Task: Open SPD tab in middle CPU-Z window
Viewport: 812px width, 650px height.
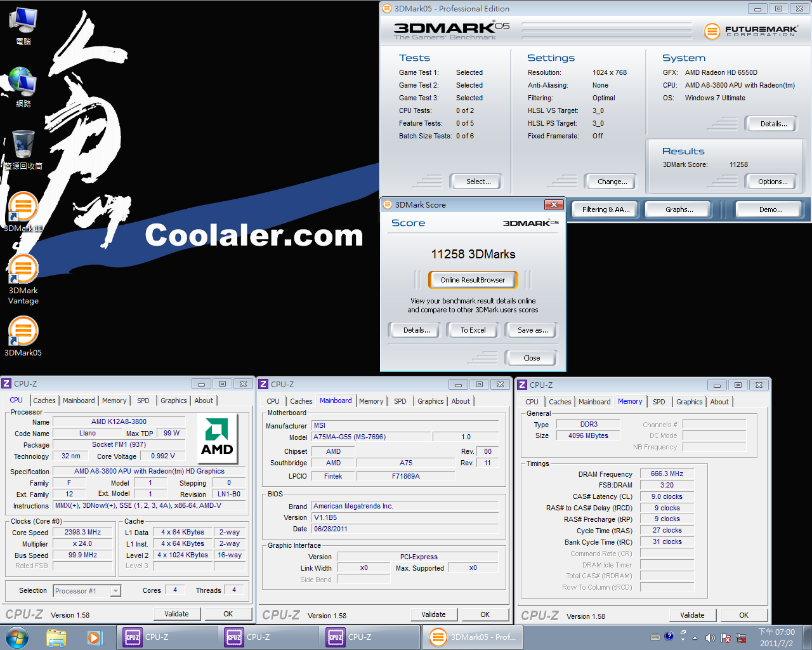Action: [400, 401]
